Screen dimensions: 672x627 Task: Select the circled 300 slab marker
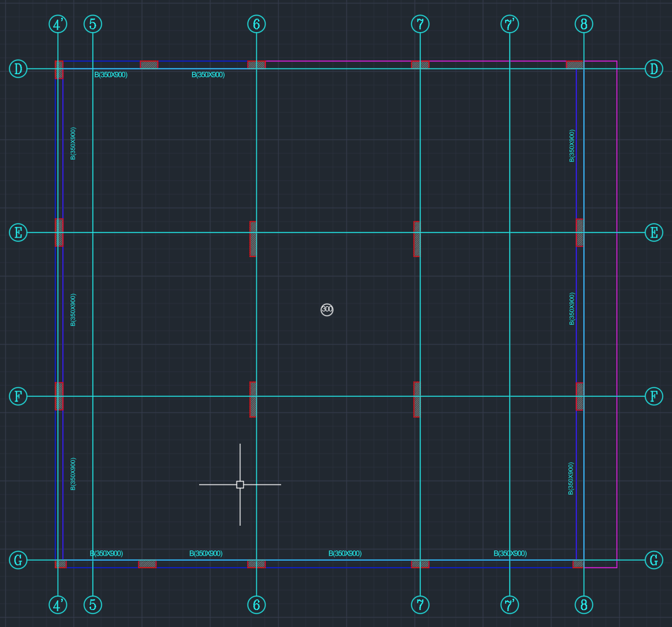pyautogui.click(x=327, y=310)
